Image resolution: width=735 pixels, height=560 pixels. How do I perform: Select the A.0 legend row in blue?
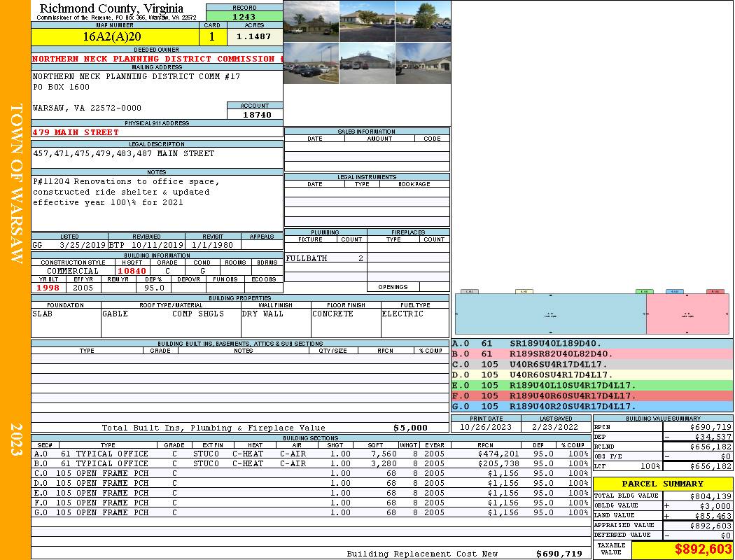tap(591, 344)
